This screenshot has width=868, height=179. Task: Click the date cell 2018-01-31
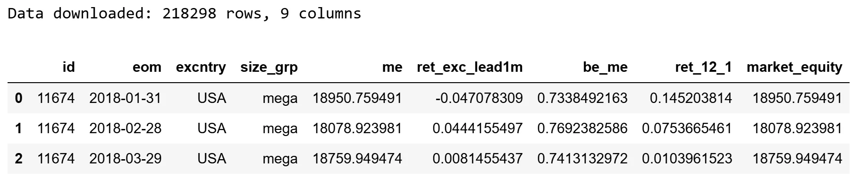tap(125, 98)
